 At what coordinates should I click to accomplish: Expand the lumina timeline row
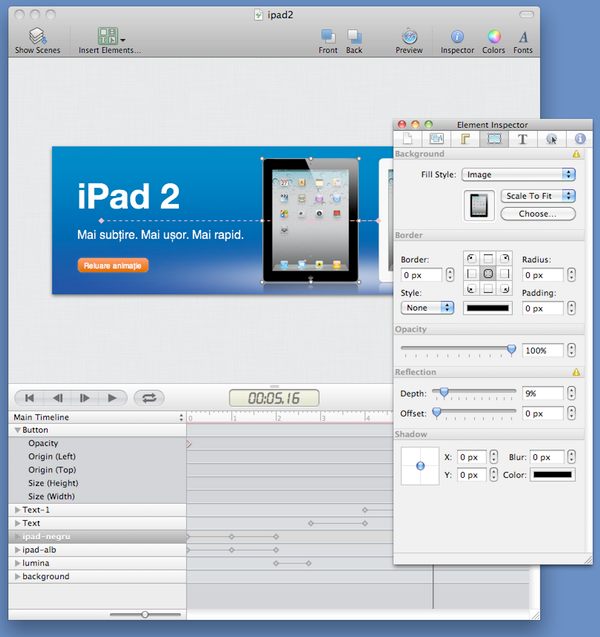pos(17,563)
